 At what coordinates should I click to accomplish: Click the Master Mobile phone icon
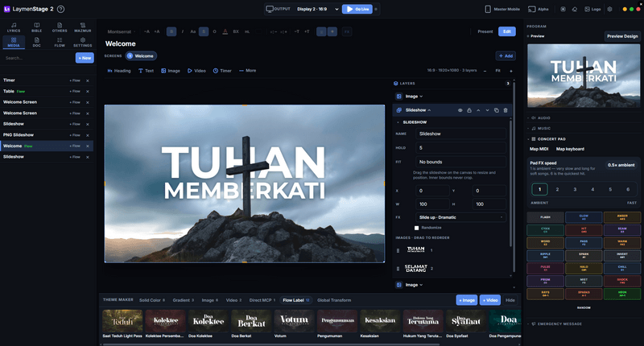(488, 9)
